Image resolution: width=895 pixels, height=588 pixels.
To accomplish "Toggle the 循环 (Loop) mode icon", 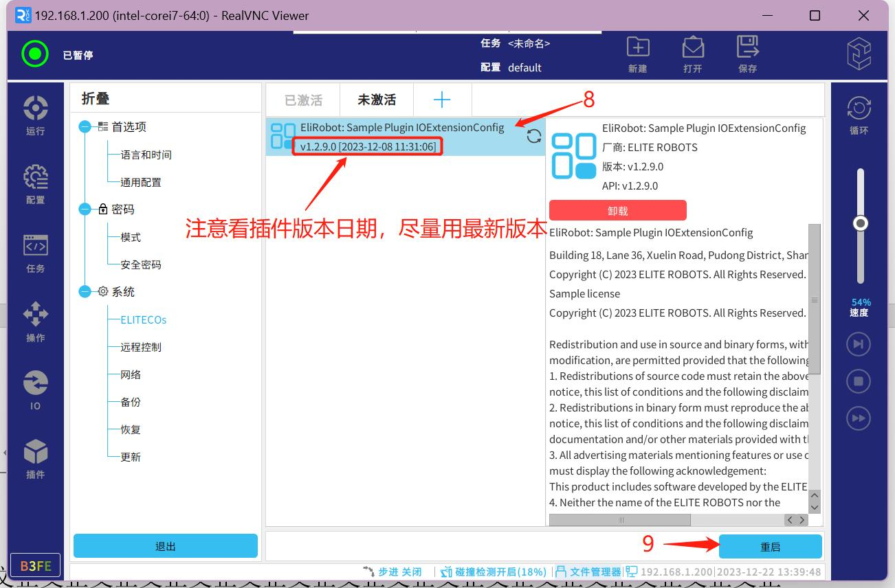I will 859,115.
